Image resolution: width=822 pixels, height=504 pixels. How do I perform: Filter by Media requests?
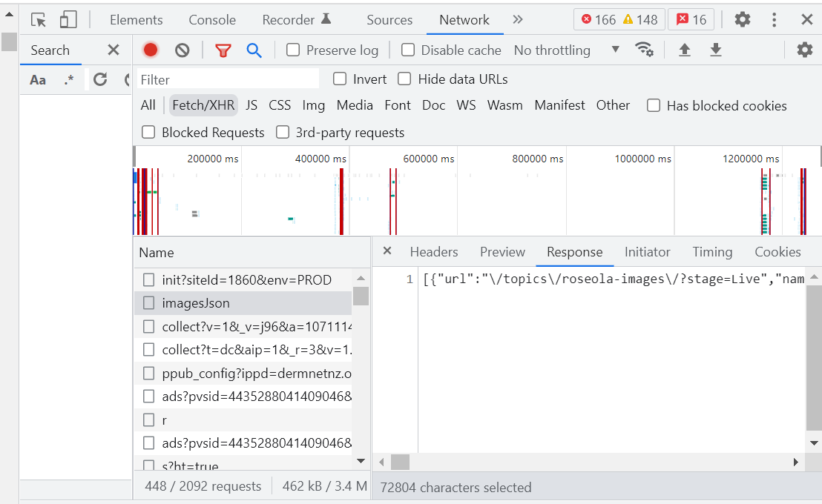pos(355,105)
